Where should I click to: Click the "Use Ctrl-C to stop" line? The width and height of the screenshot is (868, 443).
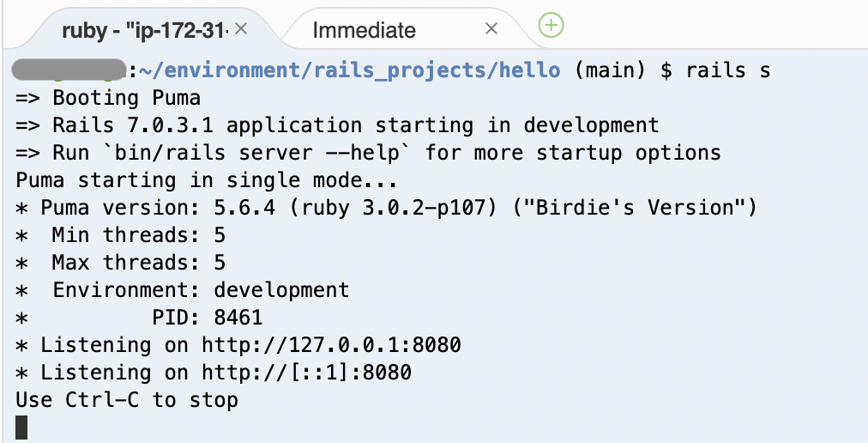coord(127,400)
